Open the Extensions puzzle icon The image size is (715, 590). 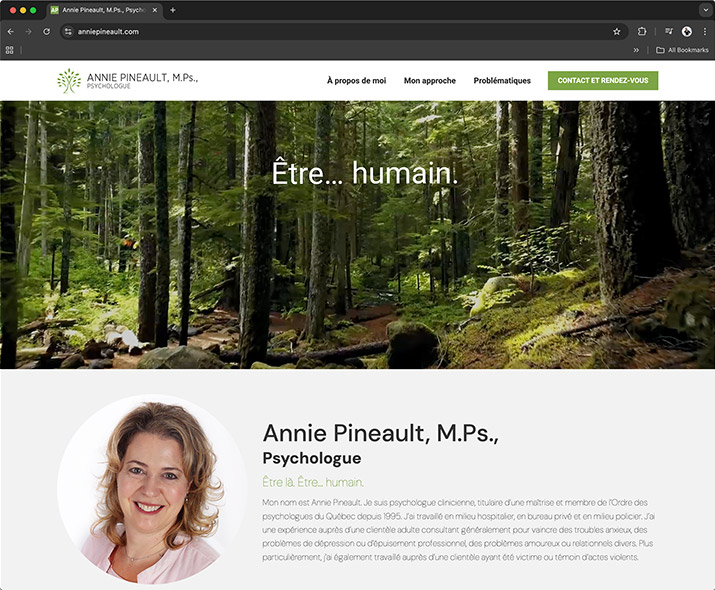coord(642,31)
